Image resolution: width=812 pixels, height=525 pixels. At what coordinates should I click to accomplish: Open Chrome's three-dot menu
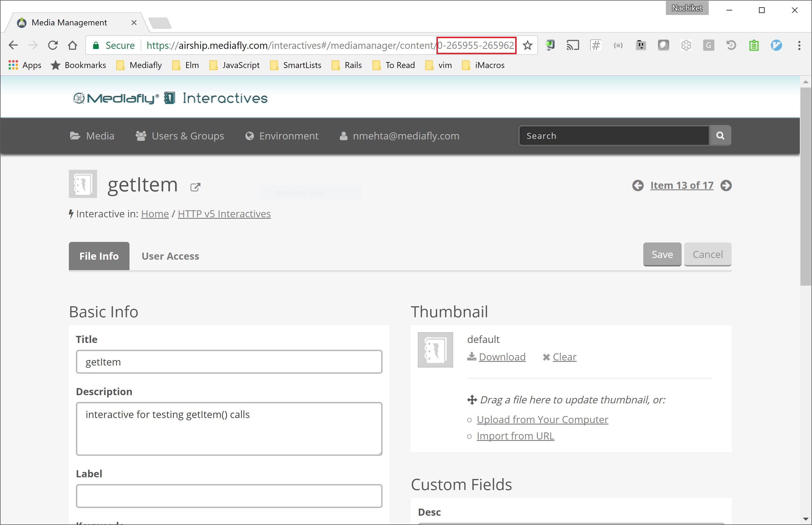pos(799,45)
